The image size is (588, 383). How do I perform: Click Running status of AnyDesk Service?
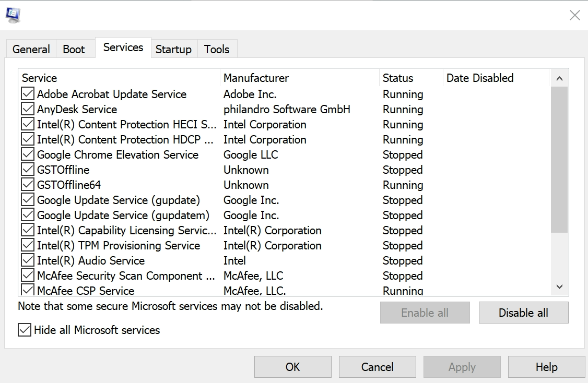(403, 109)
